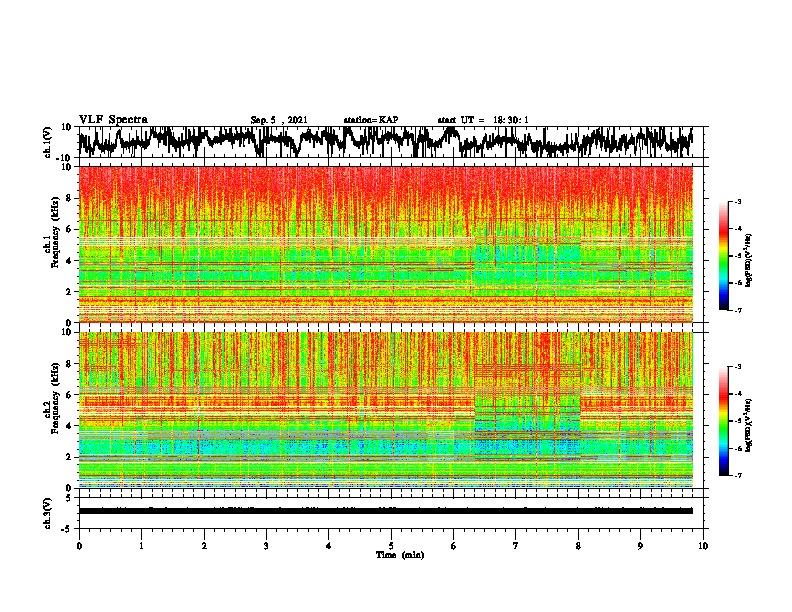
Task: Click the "VLF Spectra" title text
Action: (113, 119)
